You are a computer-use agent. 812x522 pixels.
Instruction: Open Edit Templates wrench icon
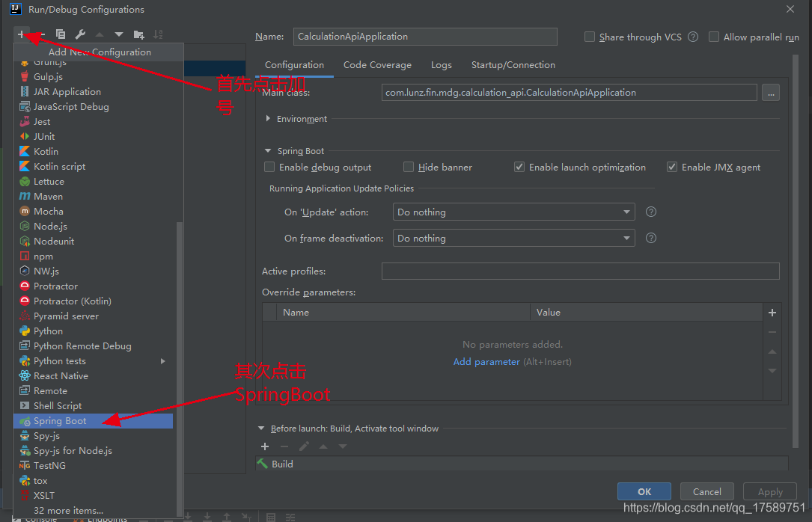(x=80, y=34)
